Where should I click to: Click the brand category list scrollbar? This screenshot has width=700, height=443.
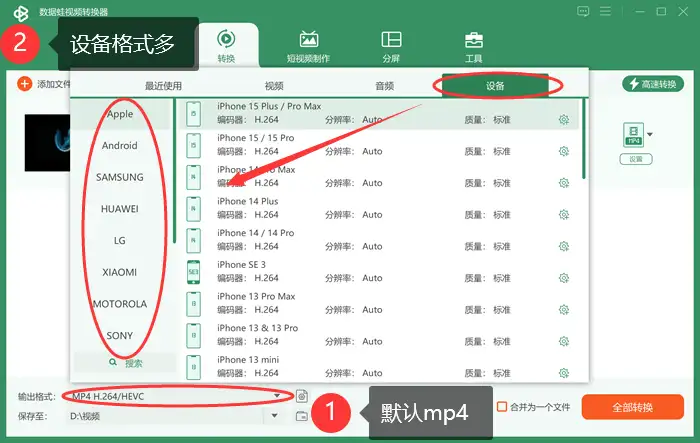(174, 171)
